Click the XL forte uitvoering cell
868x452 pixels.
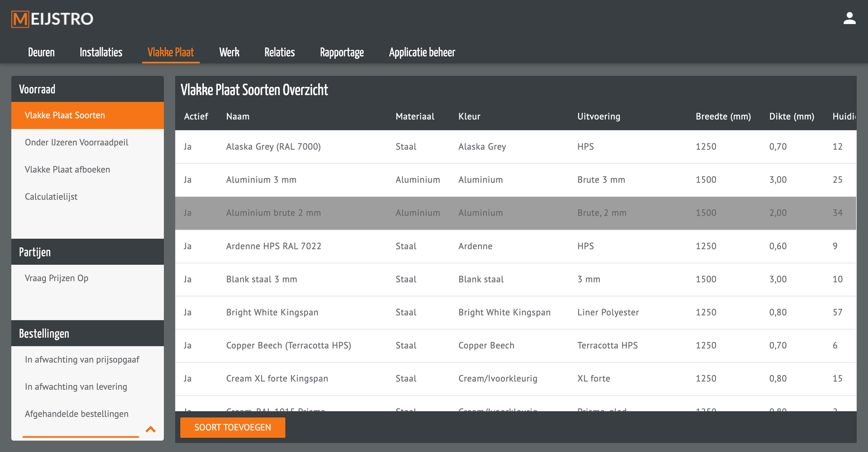click(594, 378)
